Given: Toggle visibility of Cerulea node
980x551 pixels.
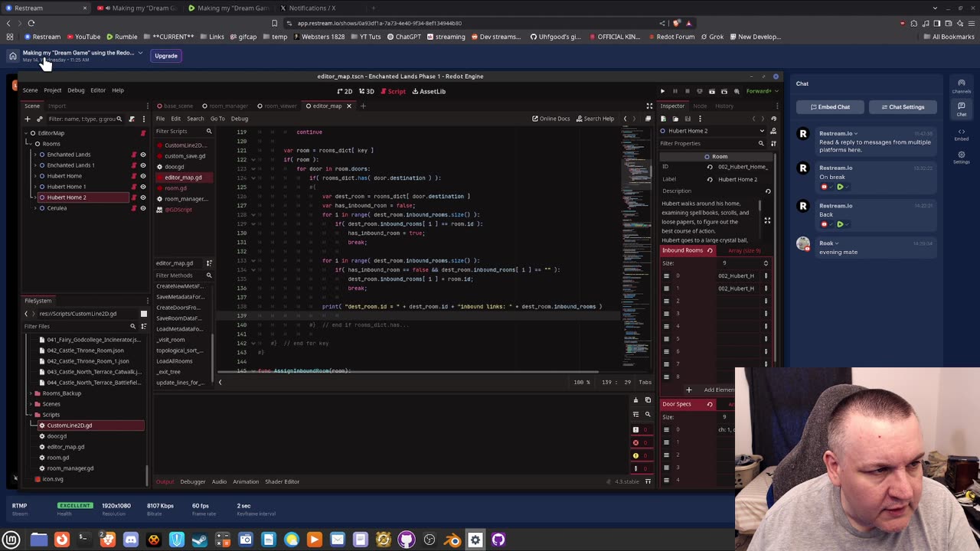Looking at the screenshot, I should [x=142, y=208].
